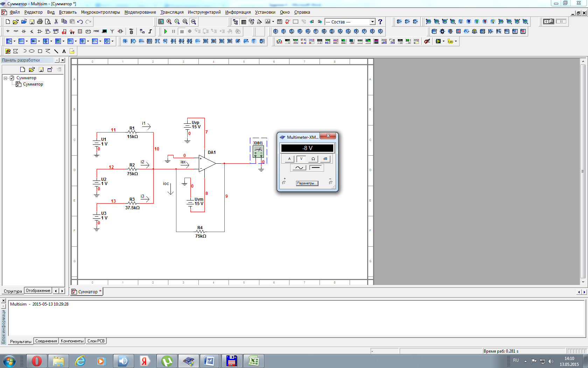588x368 pixels.
Task: Switch to the Компоненты info tab
Action: click(72, 341)
